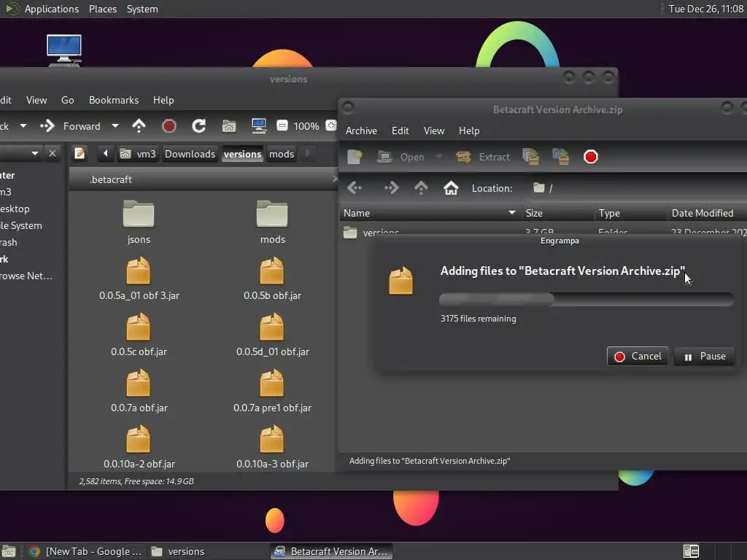The image size is (747, 560).
Task: Select the 0.0.5d_01 obf.jar file
Action: point(273,335)
